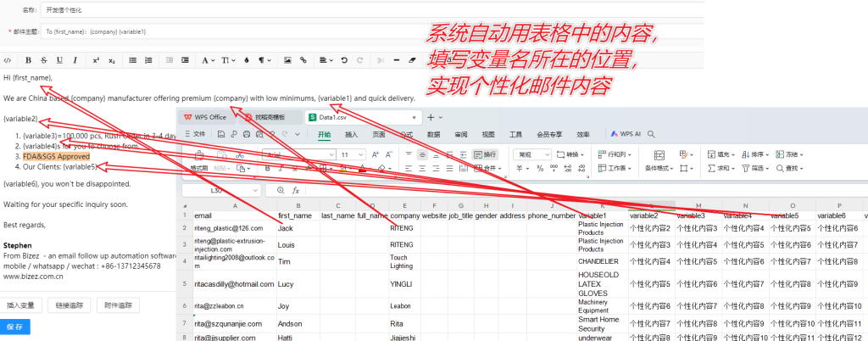
Task: Print the spreadsheet with the printer icon
Action: coord(246,134)
